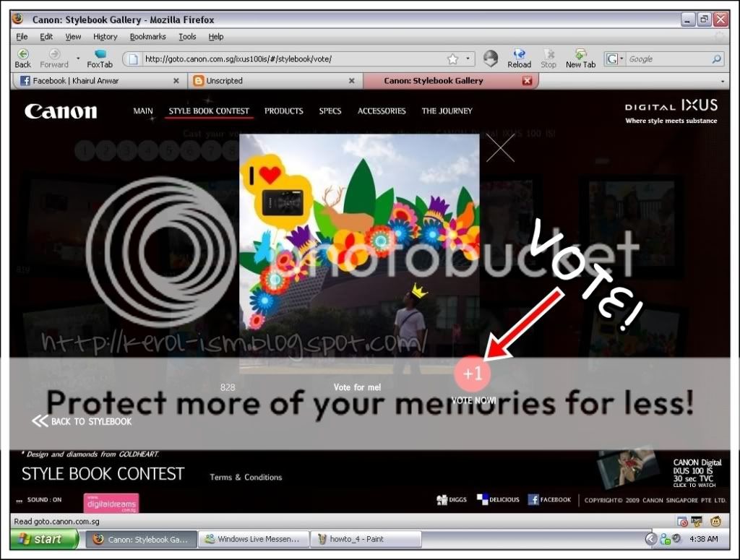This screenshot has height=560, width=740.
Task: Expand hidden tray icons arrow
Action: [650, 539]
